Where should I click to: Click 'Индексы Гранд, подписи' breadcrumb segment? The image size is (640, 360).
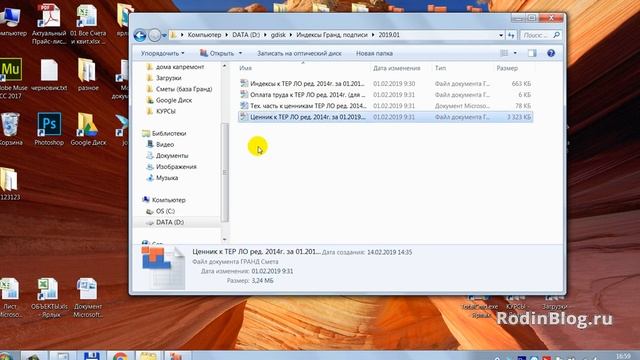[332, 35]
